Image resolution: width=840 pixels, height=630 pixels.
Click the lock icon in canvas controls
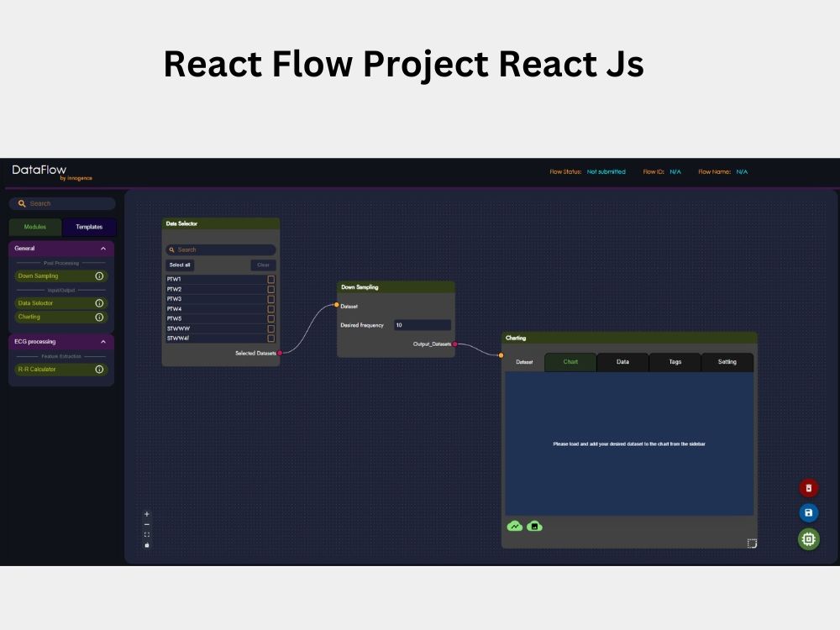[148, 545]
